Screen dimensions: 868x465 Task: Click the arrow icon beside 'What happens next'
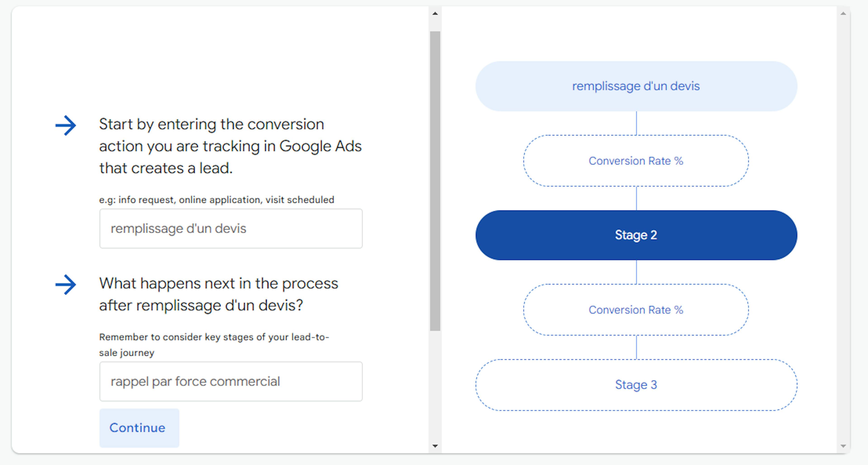[66, 285]
